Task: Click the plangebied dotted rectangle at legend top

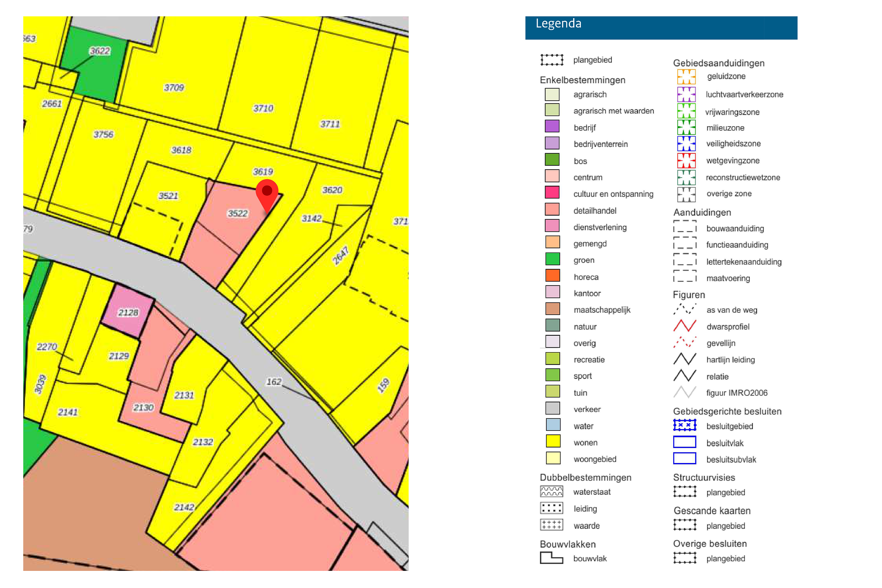Action: tap(552, 60)
